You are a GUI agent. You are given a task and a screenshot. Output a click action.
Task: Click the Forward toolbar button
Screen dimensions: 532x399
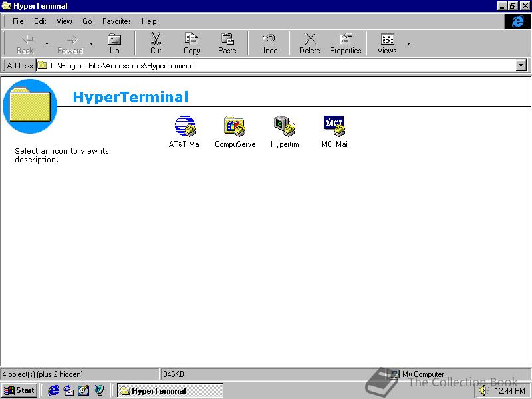[x=70, y=44]
